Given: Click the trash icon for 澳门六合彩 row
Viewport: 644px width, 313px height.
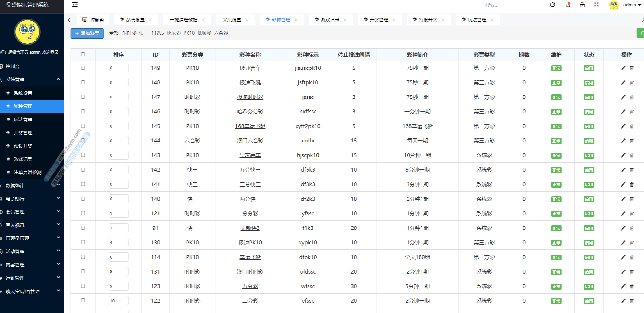Looking at the screenshot, I should tap(632, 141).
